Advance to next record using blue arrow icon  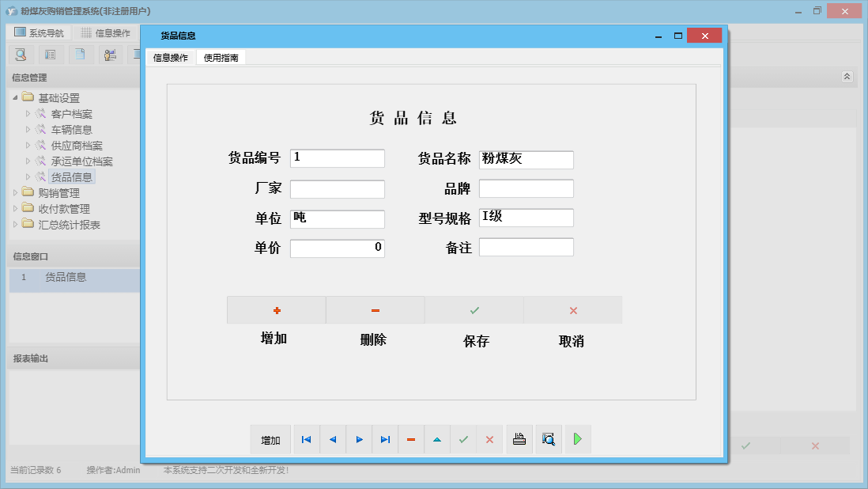tap(359, 439)
